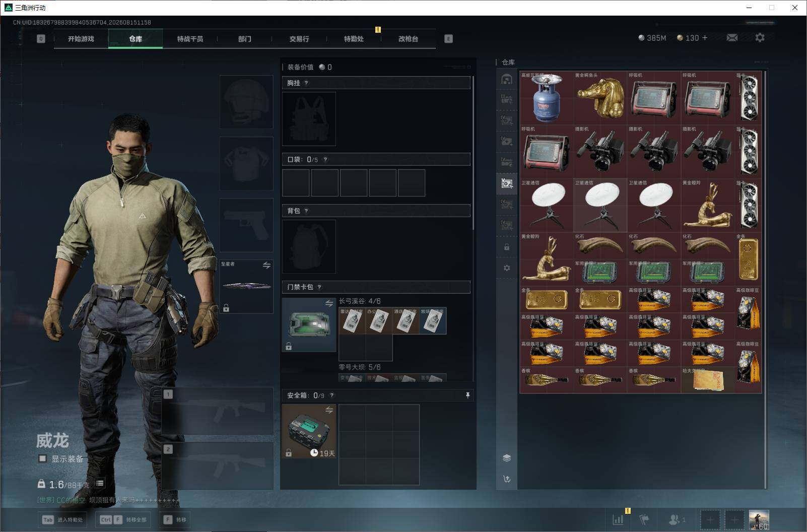Click the help icon next to 门禁卡包
807x532 pixels.
coord(319,287)
